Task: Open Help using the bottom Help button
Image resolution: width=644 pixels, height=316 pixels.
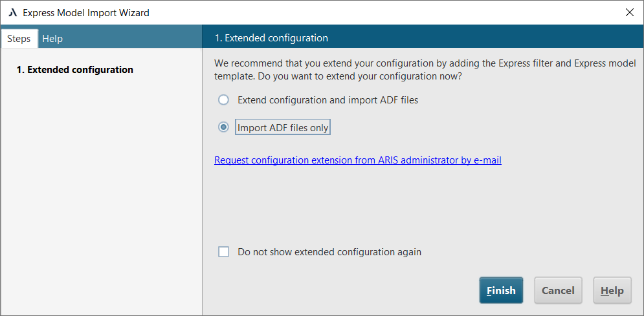Action: (x=612, y=291)
